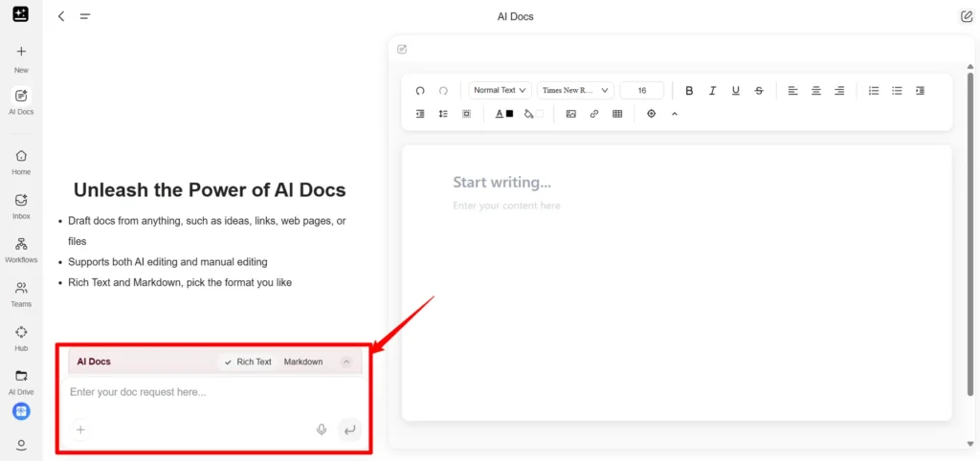Click the 'AI Docs' label in request panel
980x461 pixels.
coord(94,362)
